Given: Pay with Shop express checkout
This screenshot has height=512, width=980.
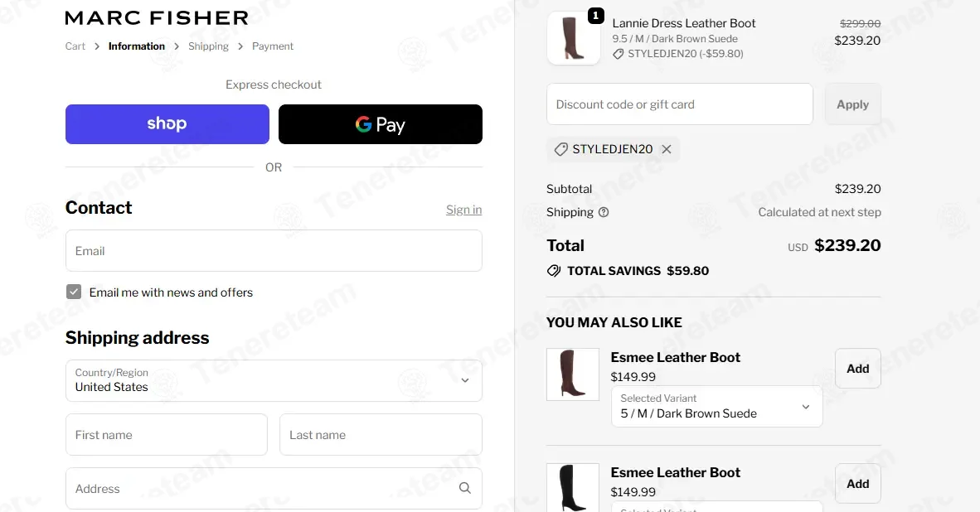Looking at the screenshot, I should [167, 124].
